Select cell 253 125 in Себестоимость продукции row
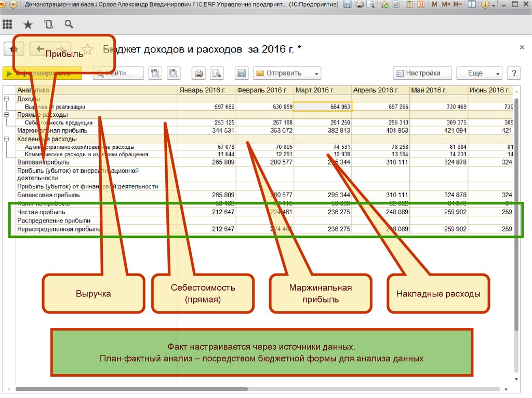 click(207, 122)
